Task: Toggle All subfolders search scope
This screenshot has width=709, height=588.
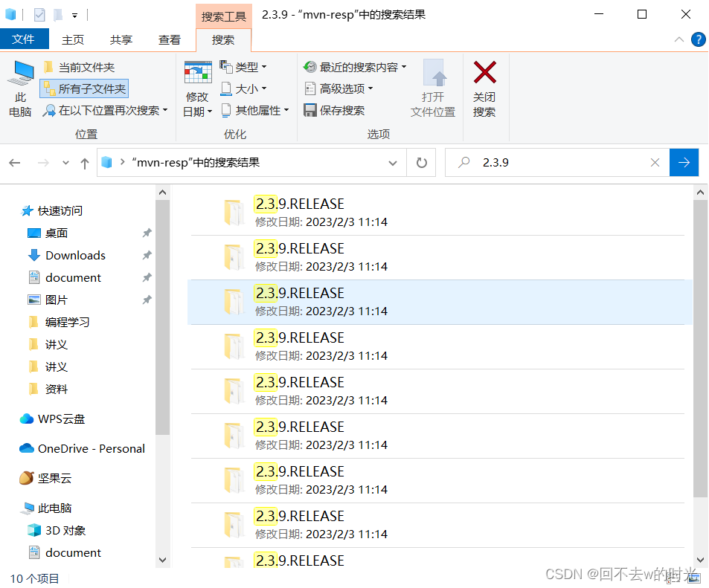Action: coord(85,88)
